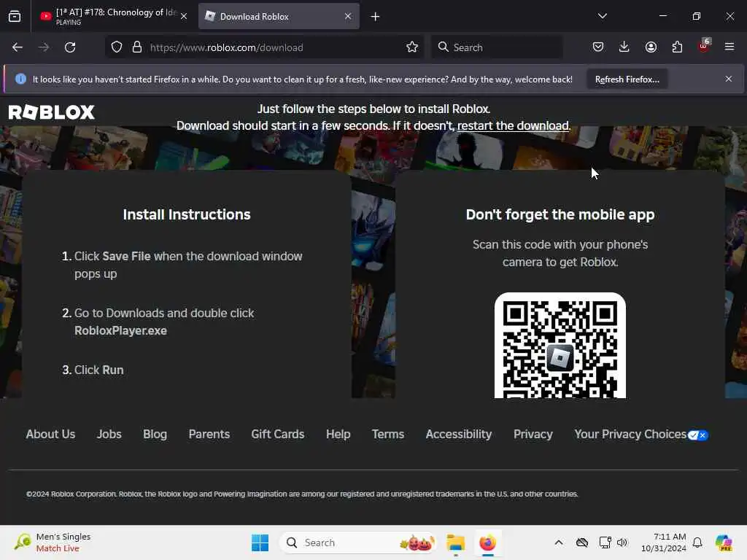Open the taskbar clock and date
The width and height of the screenshot is (747, 560).
pyautogui.click(x=664, y=542)
